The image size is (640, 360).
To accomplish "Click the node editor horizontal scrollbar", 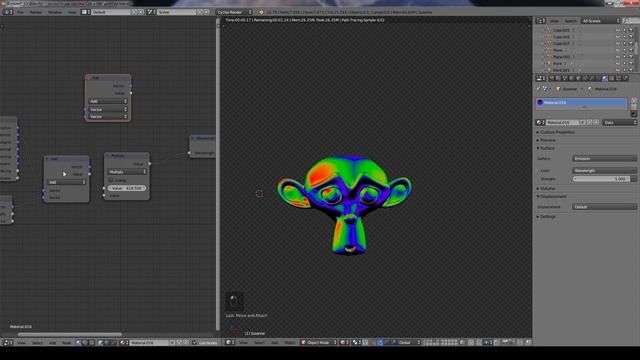I will point(69,335).
